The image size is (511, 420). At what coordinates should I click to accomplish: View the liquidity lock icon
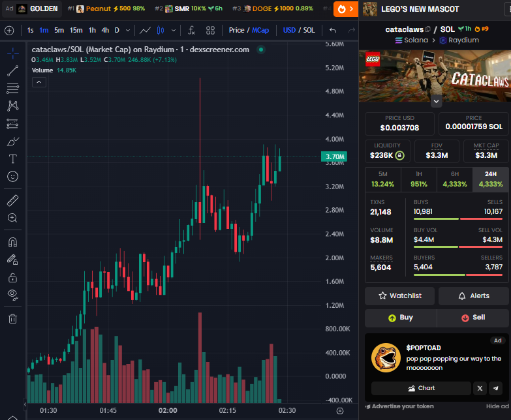399,155
